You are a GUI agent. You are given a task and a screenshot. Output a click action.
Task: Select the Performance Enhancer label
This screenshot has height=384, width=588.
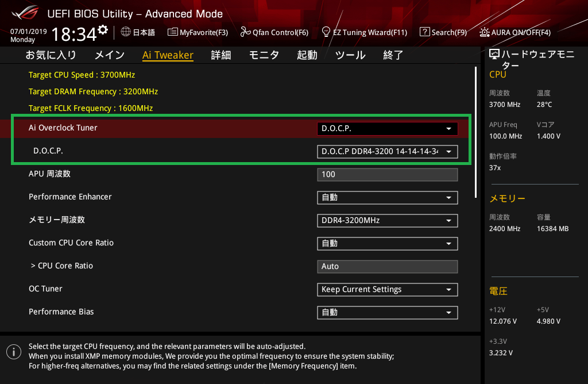pos(70,197)
